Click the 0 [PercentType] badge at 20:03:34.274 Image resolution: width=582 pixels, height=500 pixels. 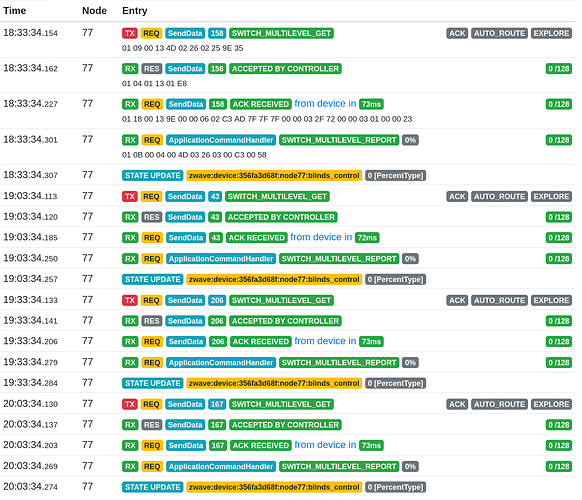pyautogui.click(x=396, y=487)
